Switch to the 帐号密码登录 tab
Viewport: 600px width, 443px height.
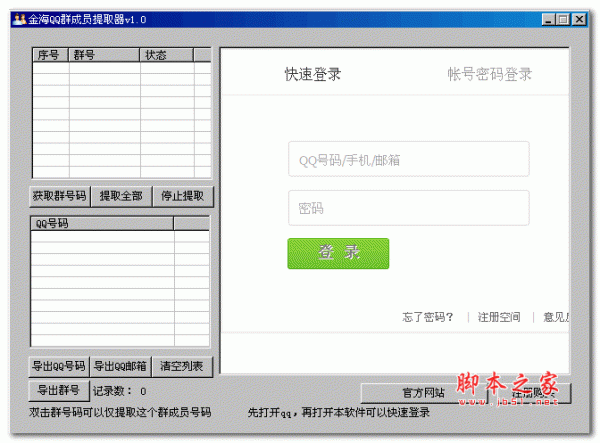(489, 74)
